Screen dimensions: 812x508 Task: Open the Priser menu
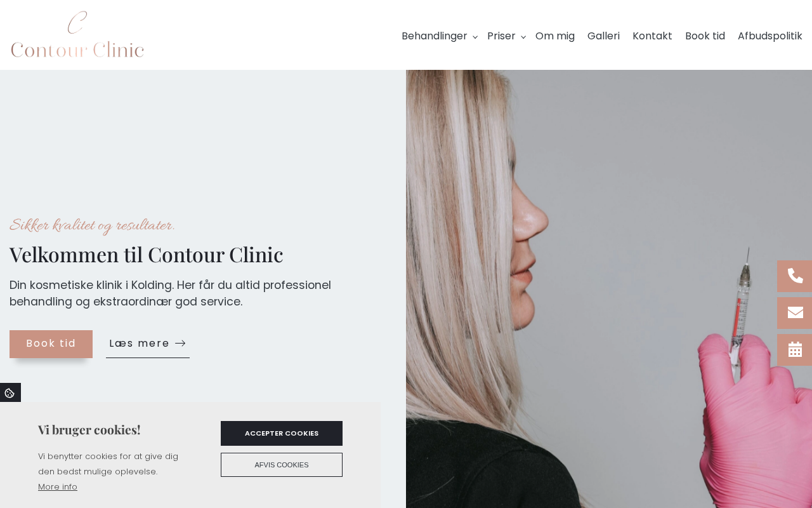click(501, 36)
